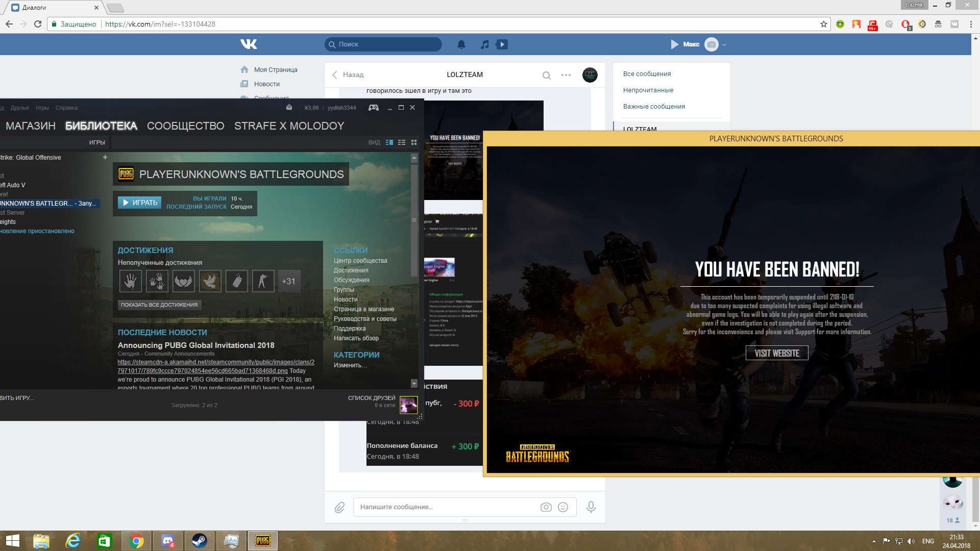Screen dimensions: 980x551
Task: Show Важные сообщения filter
Action: click(x=654, y=107)
